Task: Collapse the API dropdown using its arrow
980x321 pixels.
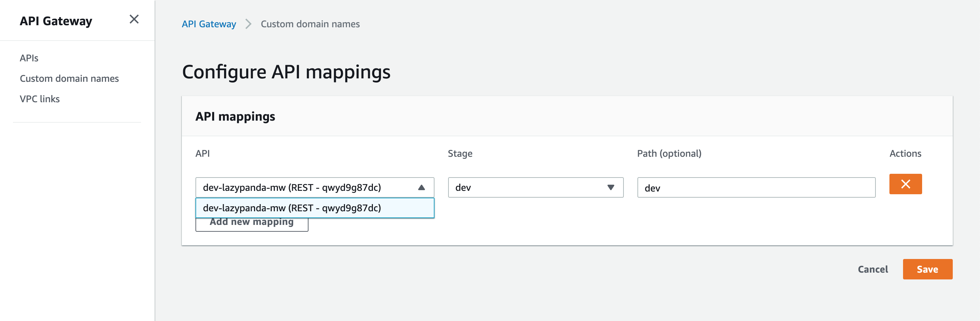Action: (421, 187)
